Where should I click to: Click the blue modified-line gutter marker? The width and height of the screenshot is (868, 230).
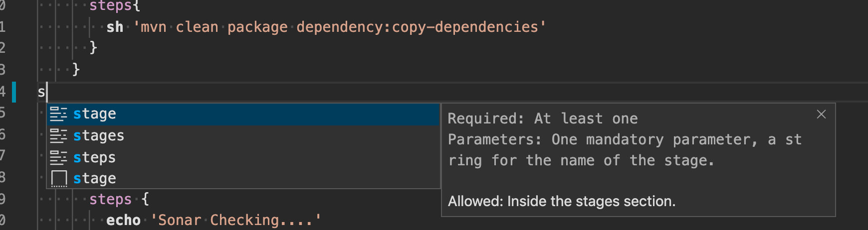coord(14,92)
